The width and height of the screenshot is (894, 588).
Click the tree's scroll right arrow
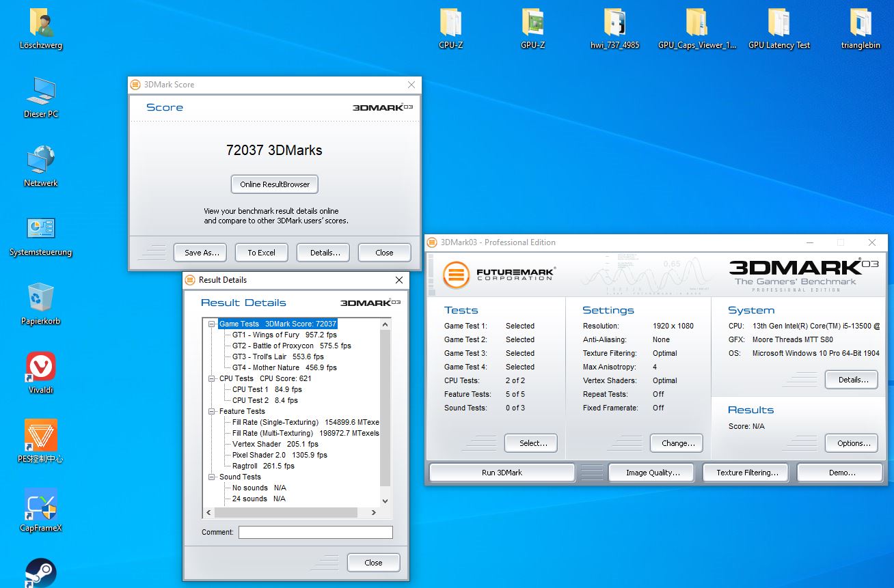[374, 512]
